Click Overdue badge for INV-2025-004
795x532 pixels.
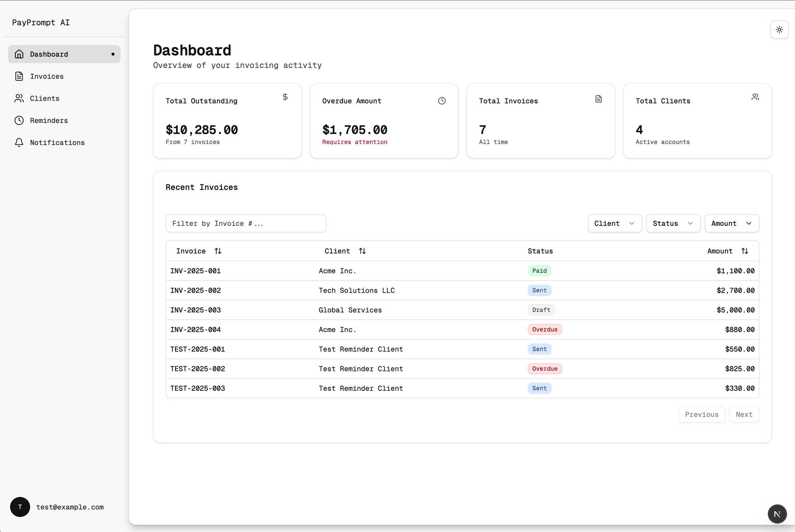545,329
